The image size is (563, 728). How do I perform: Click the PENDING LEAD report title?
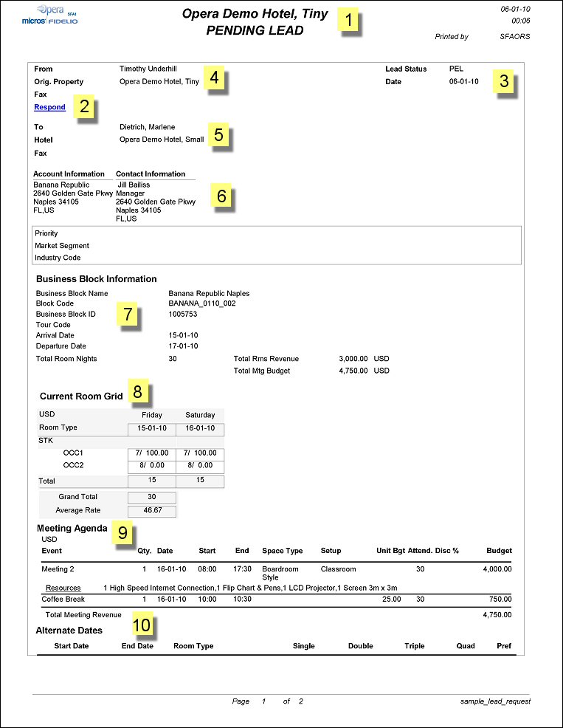point(255,31)
